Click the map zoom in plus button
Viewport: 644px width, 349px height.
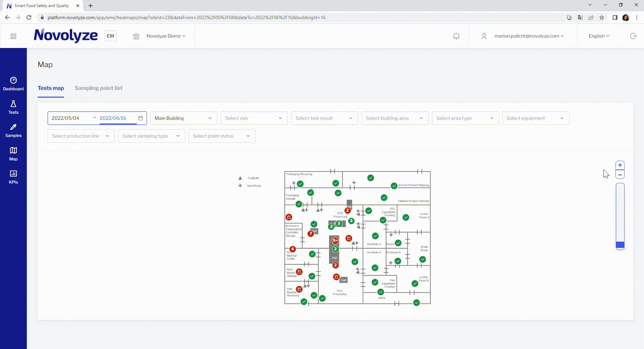(620, 165)
